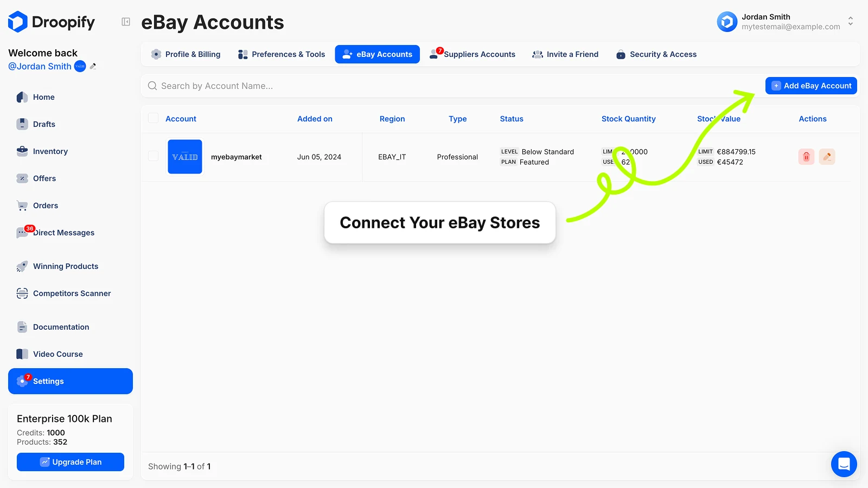868x488 pixels.
Task: Collapse the sidebar panel icon
Action: coord(126,22)
